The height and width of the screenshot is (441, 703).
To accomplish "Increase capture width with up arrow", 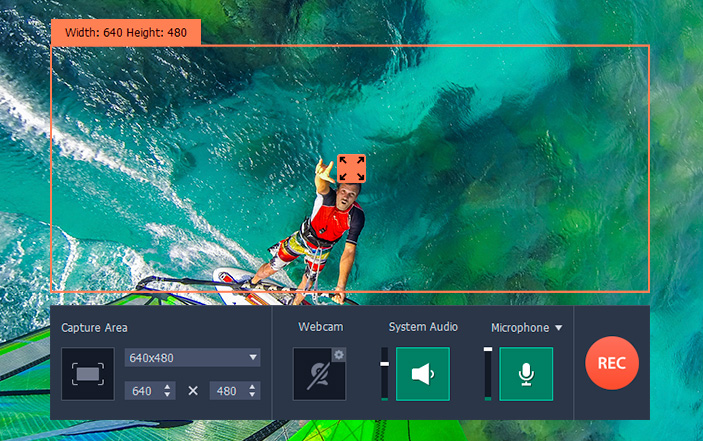I will point(167,387).
